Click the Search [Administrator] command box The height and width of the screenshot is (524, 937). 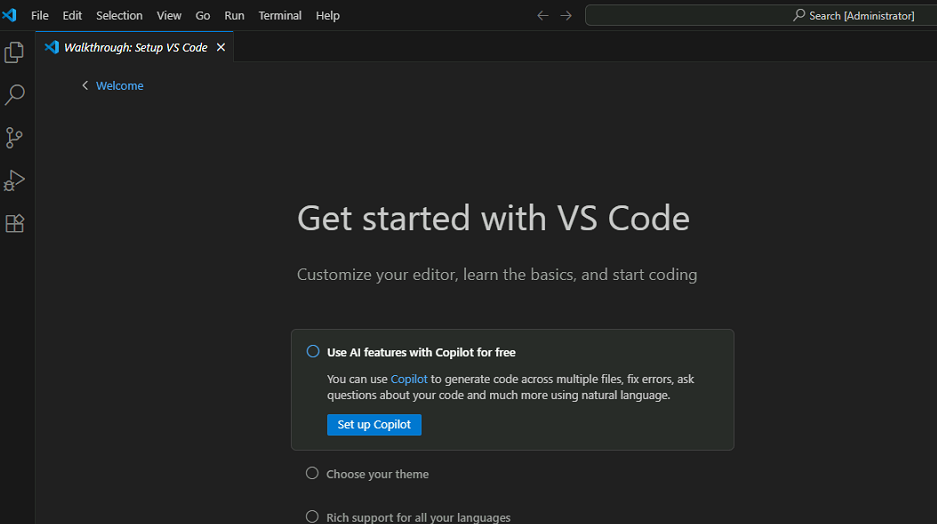(x=761, y=16)
